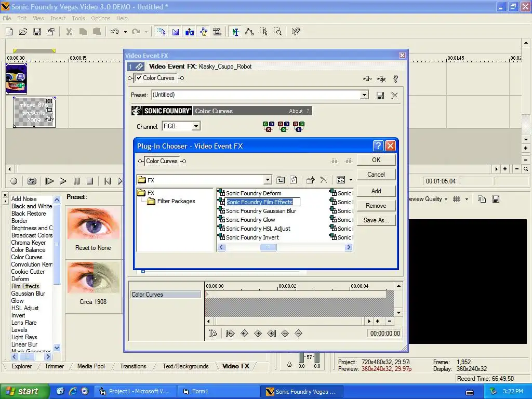Viewport: 532px width, 399px height.
Task: Click the plug-in help question mark icon
Action: 395,79
